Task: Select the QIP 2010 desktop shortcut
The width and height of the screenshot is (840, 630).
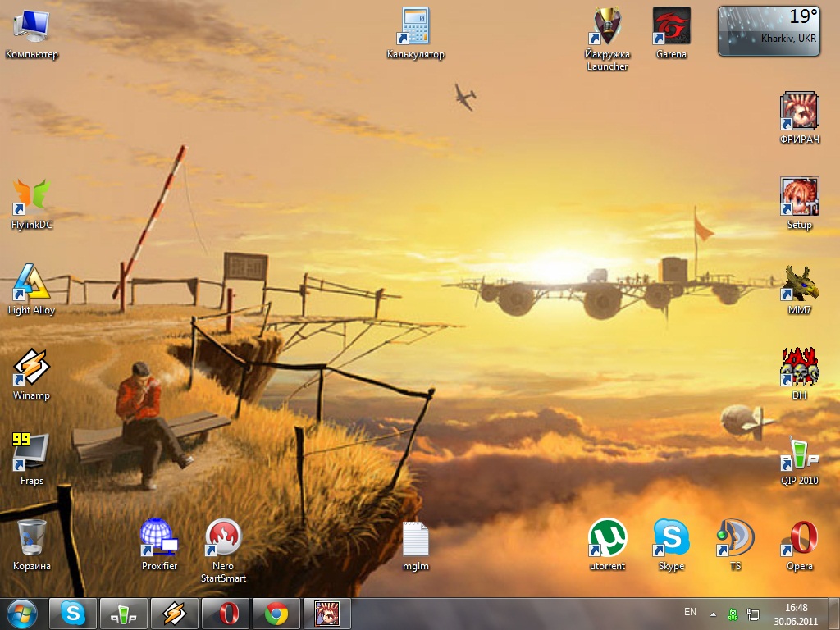Action: 799,459
